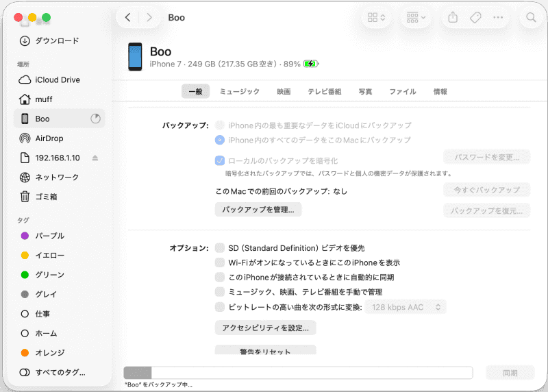
Task: Open the muff home folder
Action: [x=60, y=99]
